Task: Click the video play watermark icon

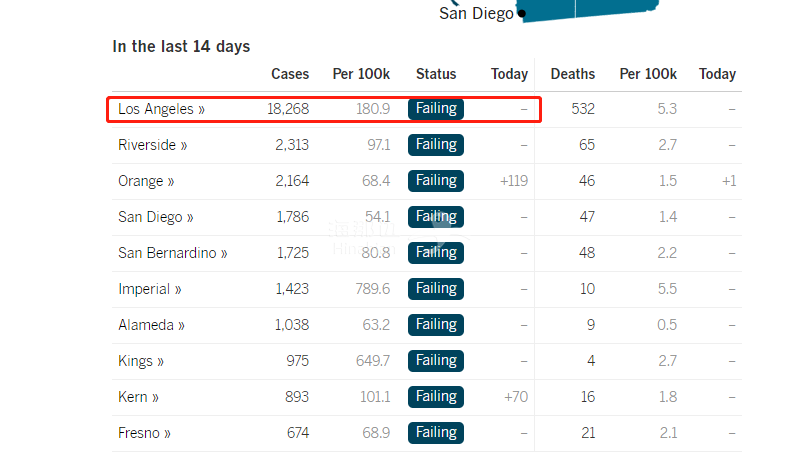Action: pos(441,224)
